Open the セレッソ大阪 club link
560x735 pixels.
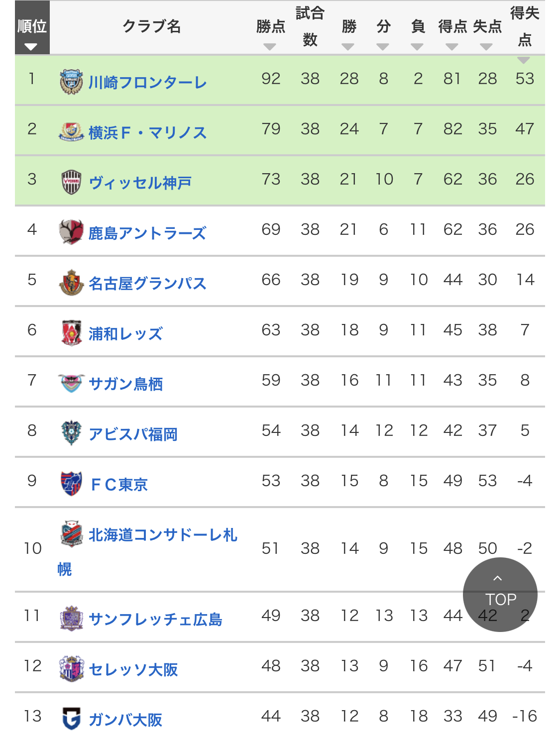point(133,669)
